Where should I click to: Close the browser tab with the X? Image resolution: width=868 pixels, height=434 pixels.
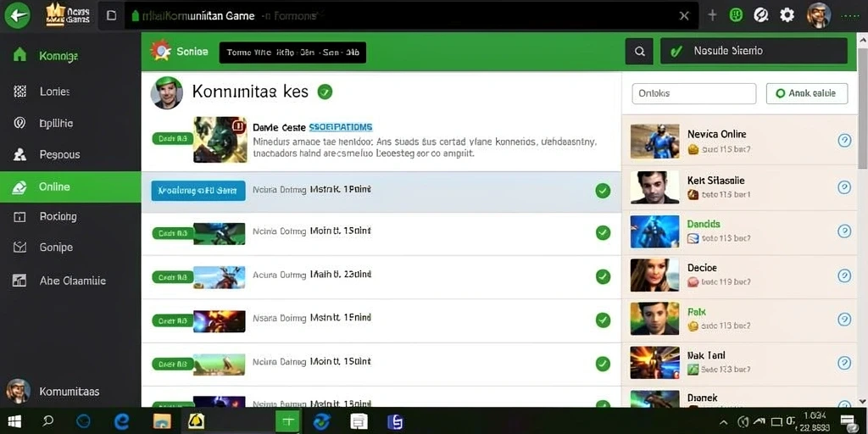coord(684,15)
